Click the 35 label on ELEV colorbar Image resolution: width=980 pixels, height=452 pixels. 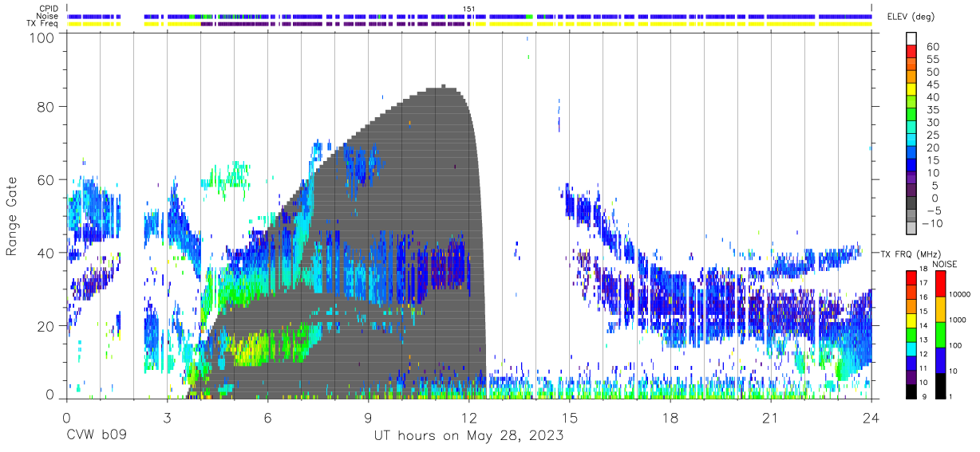click(x=932, y=110)
